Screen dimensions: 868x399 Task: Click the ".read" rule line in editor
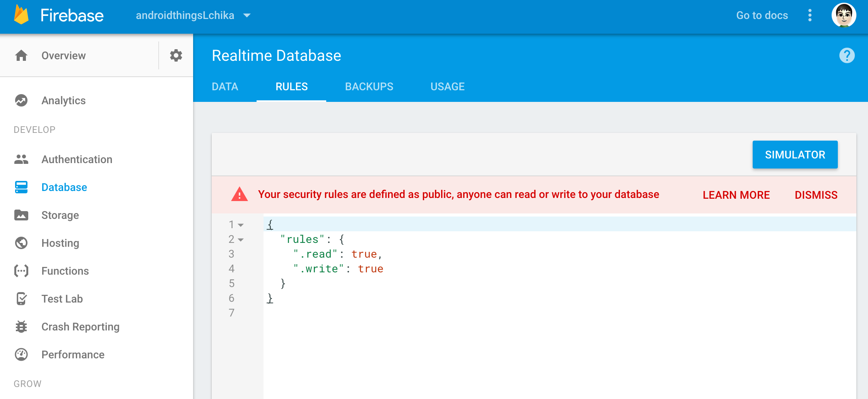coord(560,254)
